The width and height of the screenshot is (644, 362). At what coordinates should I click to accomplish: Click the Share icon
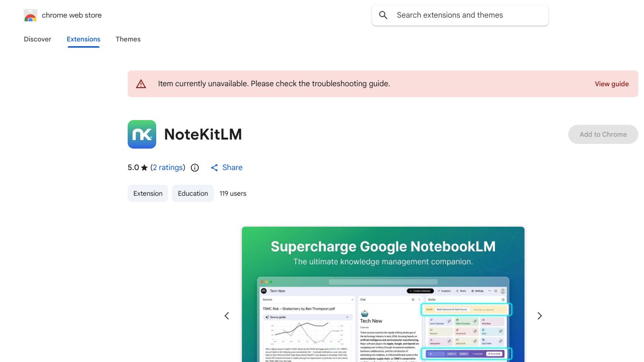tap(214, 167)
